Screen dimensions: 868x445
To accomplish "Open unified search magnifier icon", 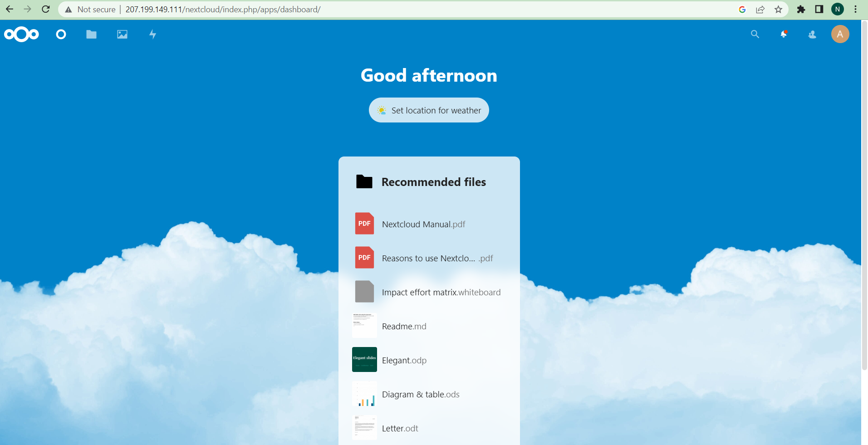I will pos(755,34).
